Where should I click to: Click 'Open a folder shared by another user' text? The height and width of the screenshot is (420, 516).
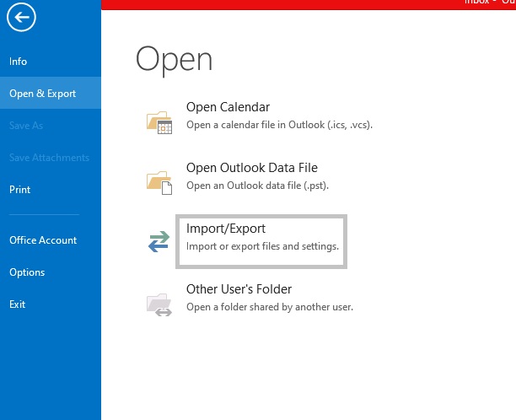point(270,307)
